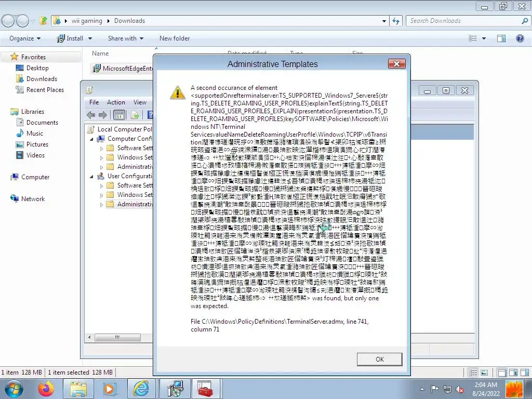Expand Windows Settings under User Configuration
Image resolution: width=532 pixels, height=399 pixels.
pyautogui.click(x=101, y=195)
